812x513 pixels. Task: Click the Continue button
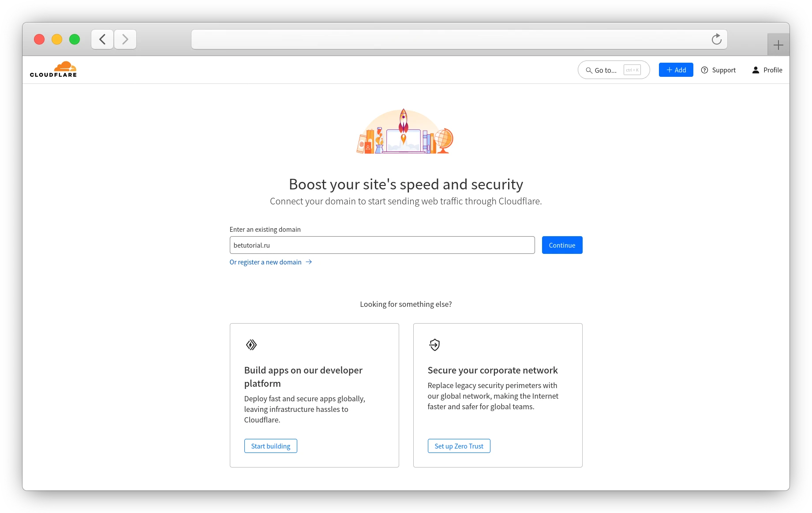pos(562,245)
